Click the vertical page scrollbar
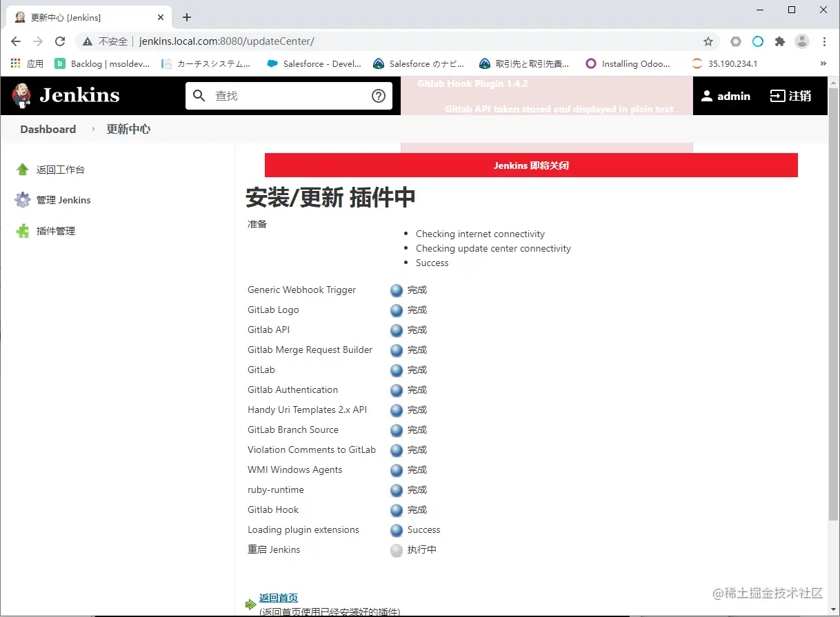The image size is (840, 617). (x=833, y=303)
